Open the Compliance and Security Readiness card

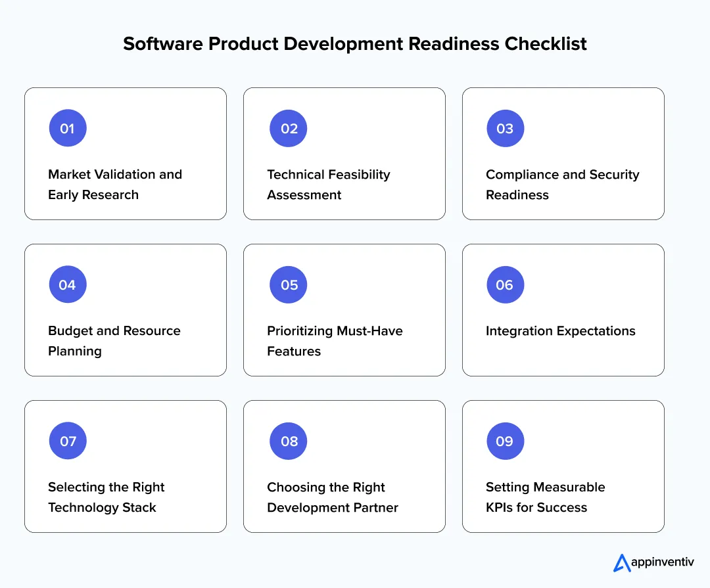[563, 153]
